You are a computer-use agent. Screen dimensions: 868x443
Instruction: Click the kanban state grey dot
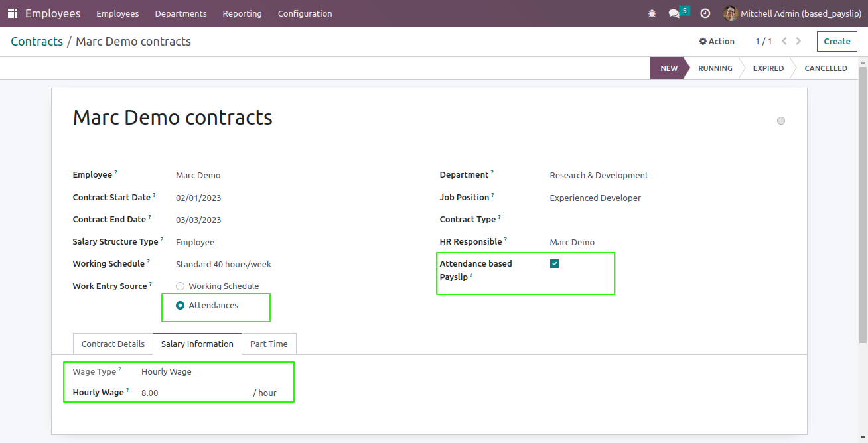coord(781,121)
